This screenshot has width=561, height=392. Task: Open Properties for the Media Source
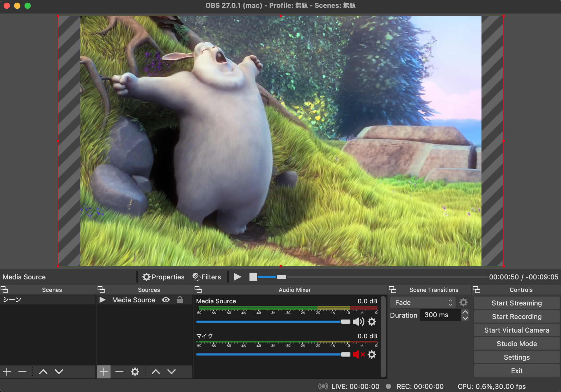pos(163,277)
